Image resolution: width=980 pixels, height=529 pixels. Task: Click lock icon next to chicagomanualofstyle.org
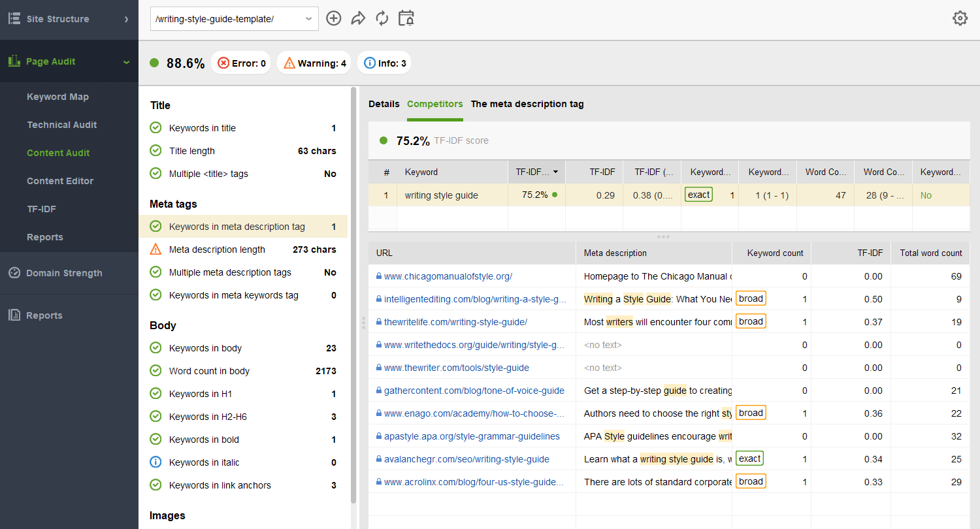(x=379, y=276)
